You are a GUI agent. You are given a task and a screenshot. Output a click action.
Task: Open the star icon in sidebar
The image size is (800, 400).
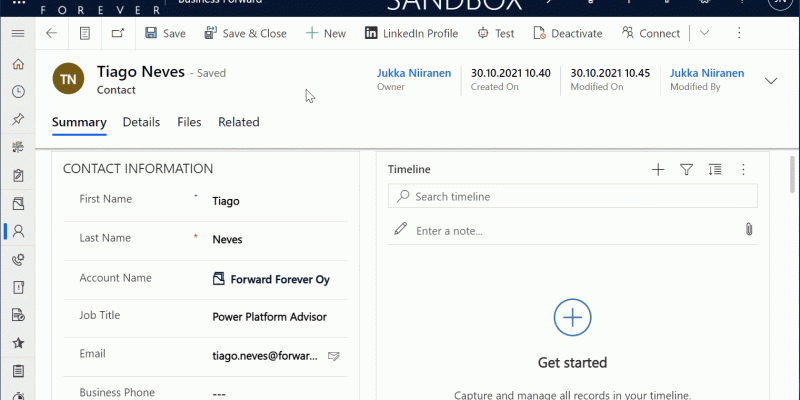[x=18, y=343]
